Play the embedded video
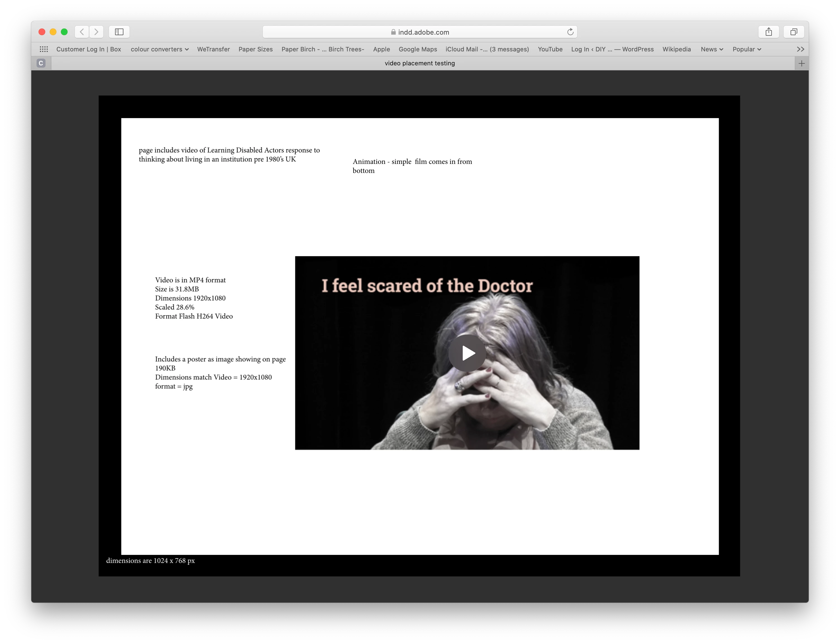The height and width of the screenshot is (644, 840). click(x=467, y=353)
